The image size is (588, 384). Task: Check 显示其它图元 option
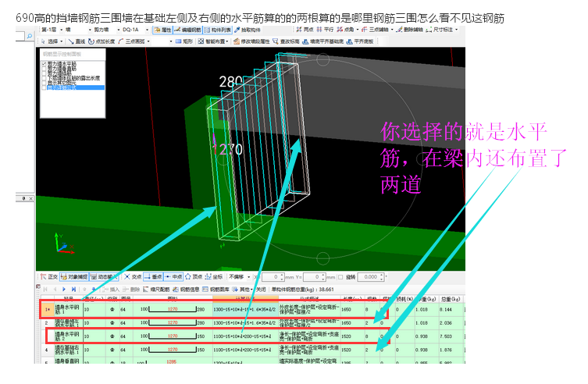tap(45, 83)
